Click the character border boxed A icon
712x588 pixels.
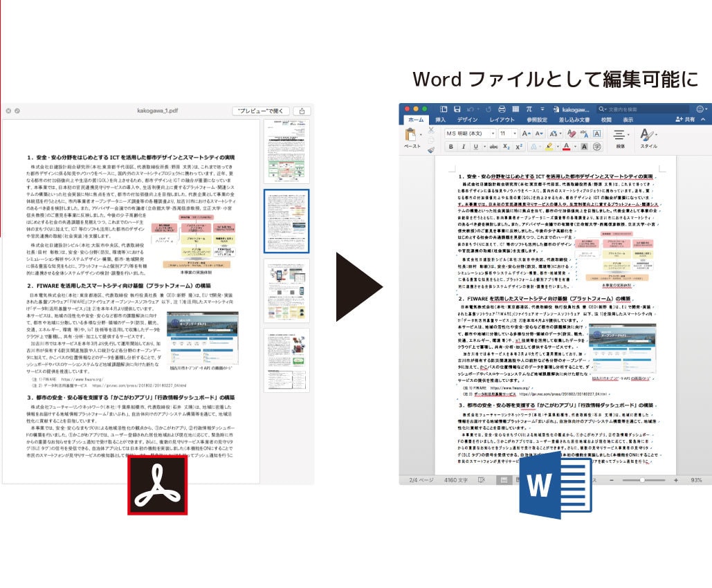point(596,134)
